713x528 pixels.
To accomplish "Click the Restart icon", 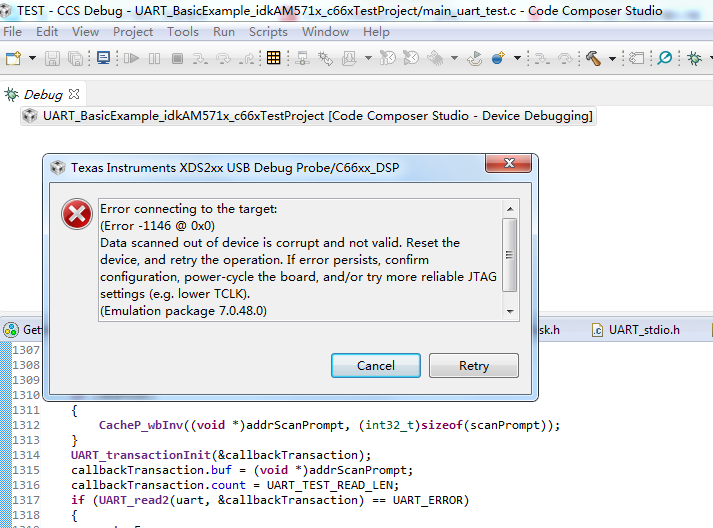I will (x=475, y=58).
